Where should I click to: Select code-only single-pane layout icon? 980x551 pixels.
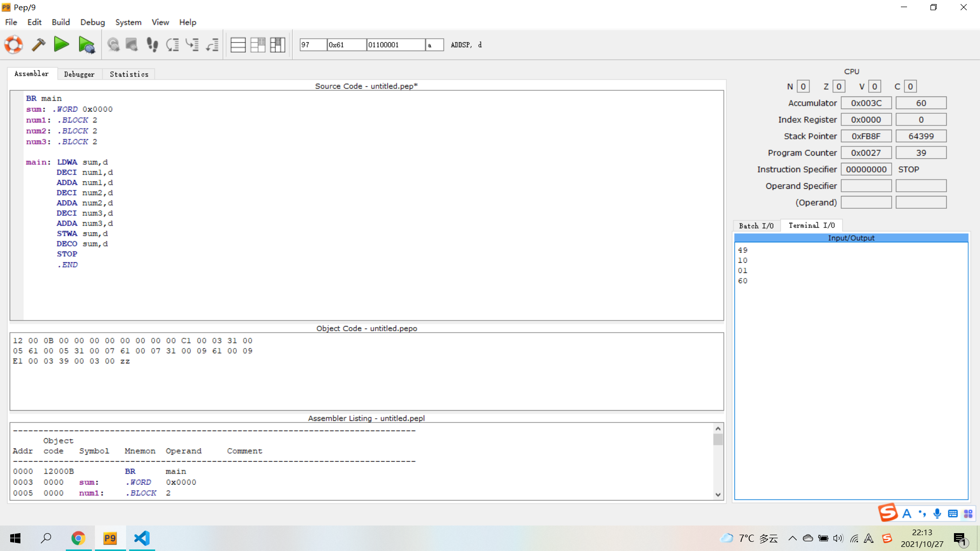pyautogui.click(x=238, y=45)
